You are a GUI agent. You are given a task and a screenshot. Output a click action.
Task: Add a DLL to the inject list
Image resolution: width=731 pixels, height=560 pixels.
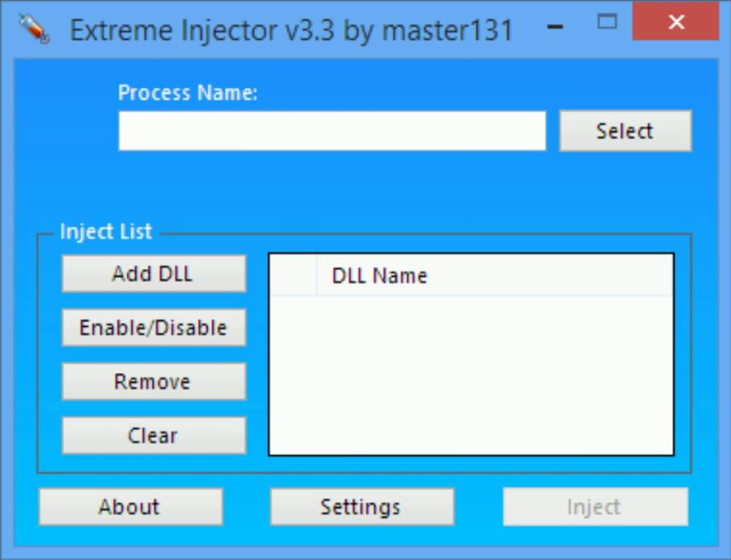click(x=154, y=274)
